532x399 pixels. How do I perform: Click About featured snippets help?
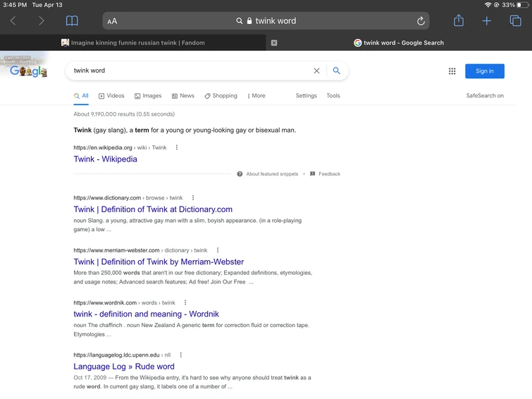coord(272,174)
